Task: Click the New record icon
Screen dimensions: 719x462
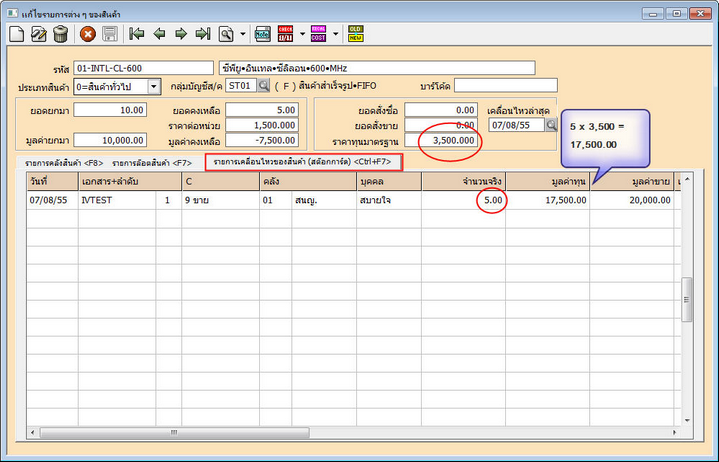Action: 16,34
